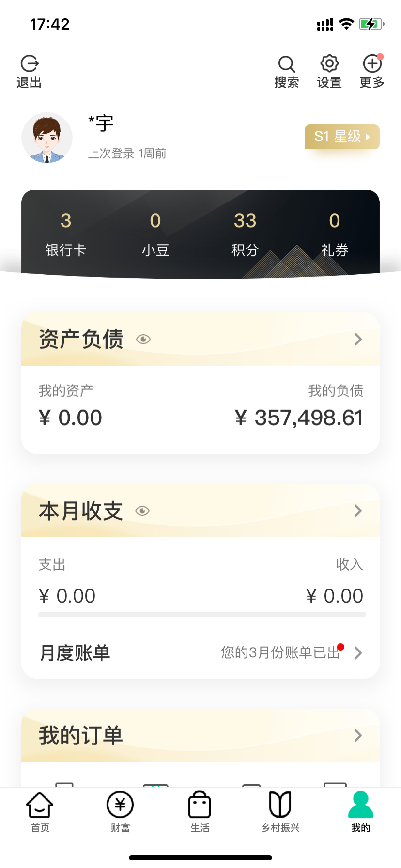Image resolution: width=401 pixels, height=868 pixels.
Task: Open 月度账单 monthly bill row
Action: coord(200,653)
